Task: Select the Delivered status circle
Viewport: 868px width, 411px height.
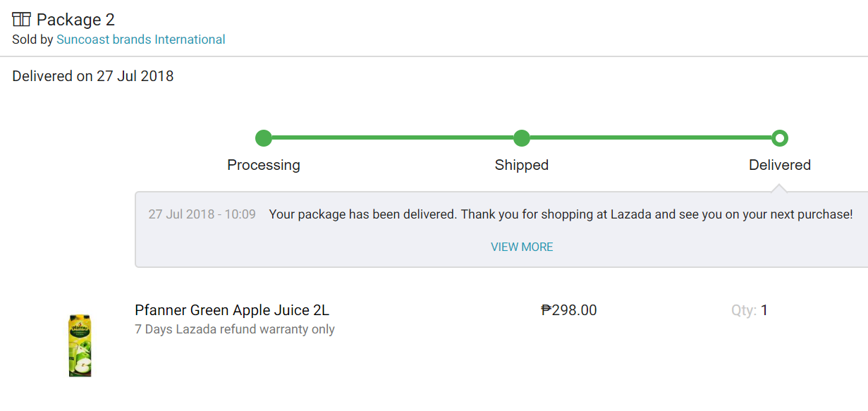Action: tap(780, 137)
